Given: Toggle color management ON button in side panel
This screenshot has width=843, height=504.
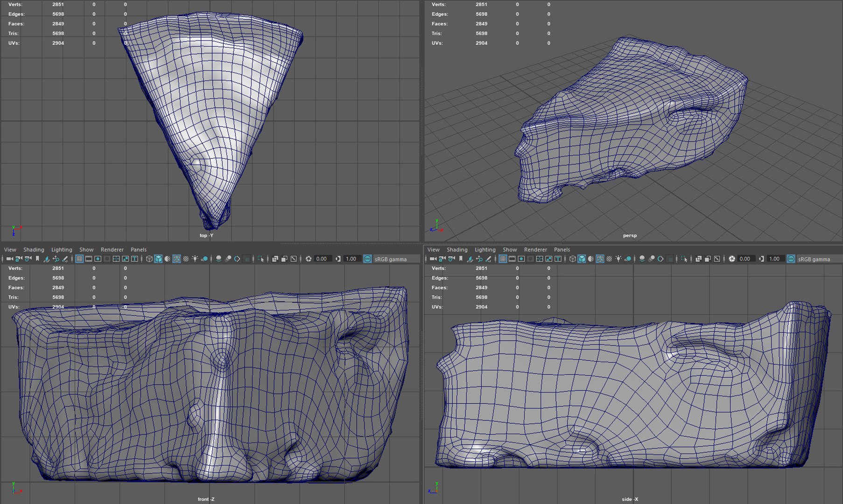Looking at the screenshot, I should tap(790, 259).
